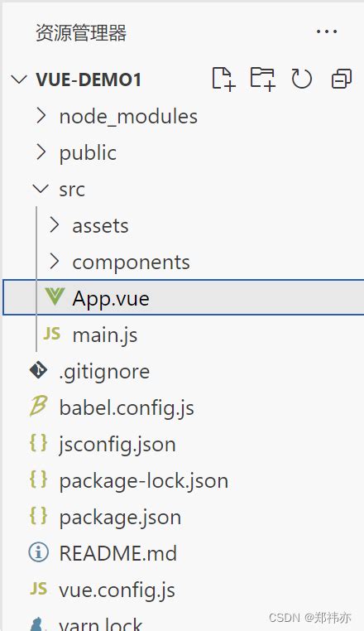The height and width of the screenshot is (631, 364).
Task: Click the Babel icon beside babel.config.js
Action: point(39,407)
